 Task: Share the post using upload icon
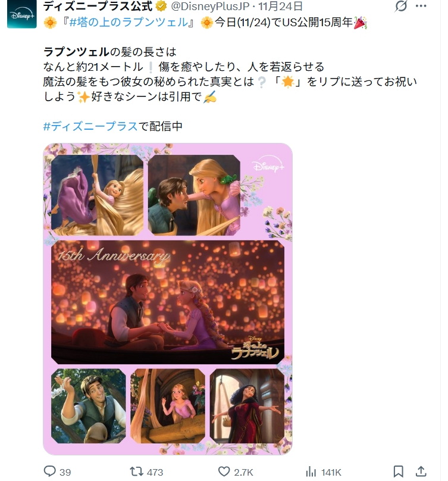pyautogui.click(x=421, y=471)
